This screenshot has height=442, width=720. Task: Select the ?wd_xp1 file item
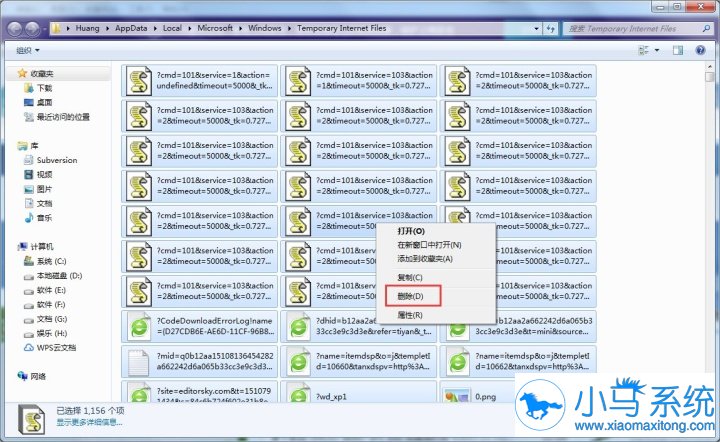[x=359, y=392]
